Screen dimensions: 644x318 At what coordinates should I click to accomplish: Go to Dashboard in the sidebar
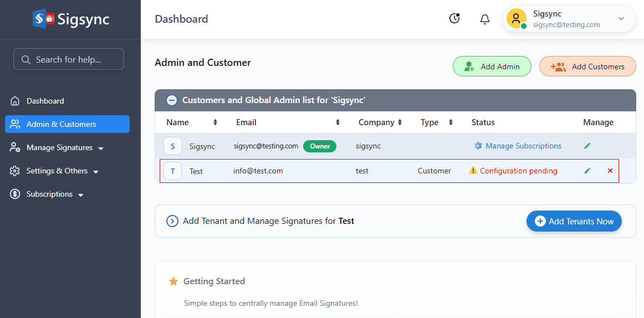(45, 101)
